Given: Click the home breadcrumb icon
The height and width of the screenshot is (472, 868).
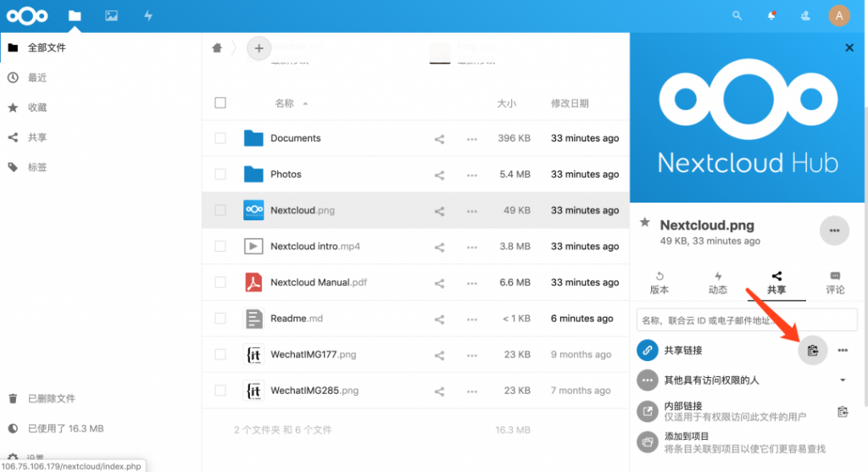Looking at the screenshot, I should [217, 48].
